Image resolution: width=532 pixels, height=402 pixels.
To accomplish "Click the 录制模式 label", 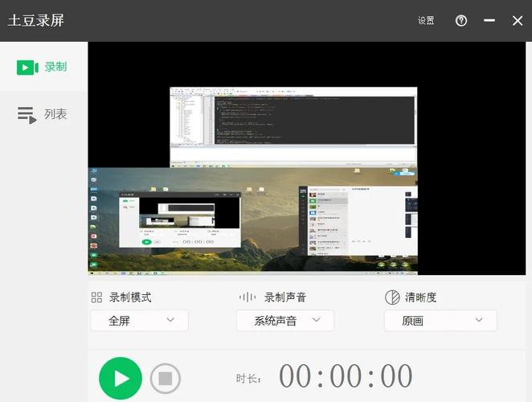I will tap(130, 297).
